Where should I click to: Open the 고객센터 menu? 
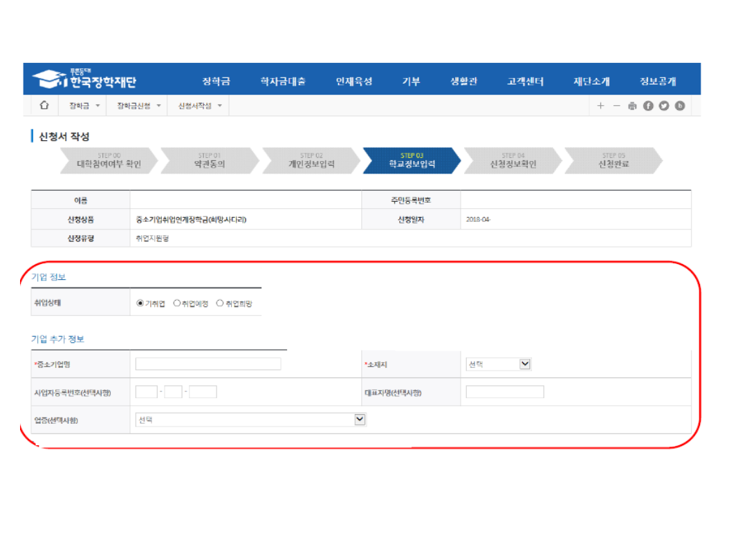tap(525, 82)
